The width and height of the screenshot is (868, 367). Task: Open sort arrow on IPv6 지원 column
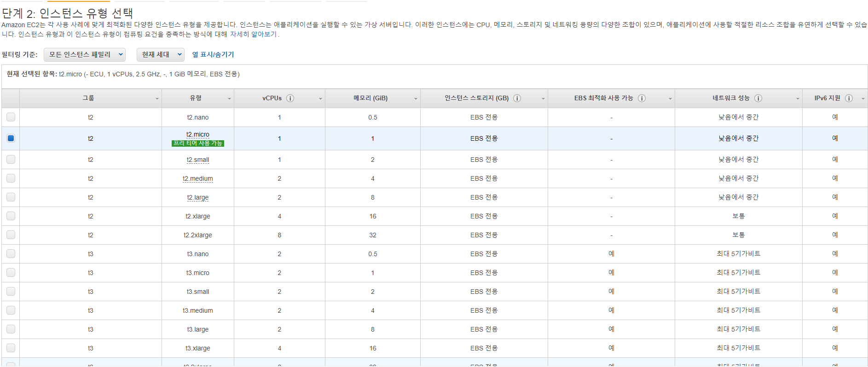click(863, 99)
